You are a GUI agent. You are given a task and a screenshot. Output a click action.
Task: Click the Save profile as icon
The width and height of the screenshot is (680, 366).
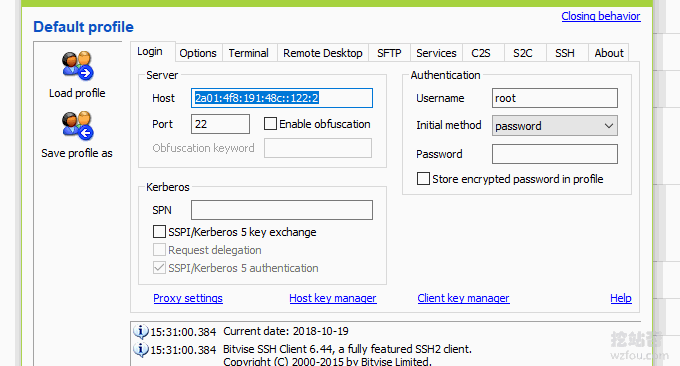coord(78,126)
